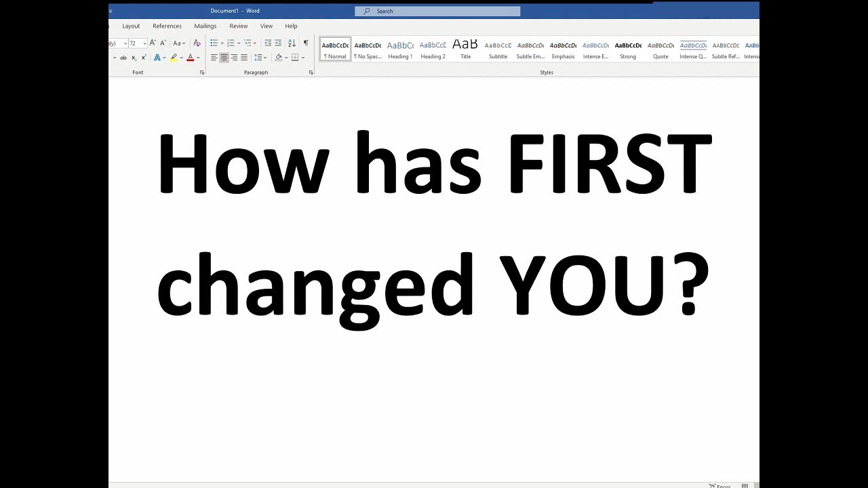Open the Review tab
Image resolution: width=868 pixels, height=488 pixels.
[239, 26]
